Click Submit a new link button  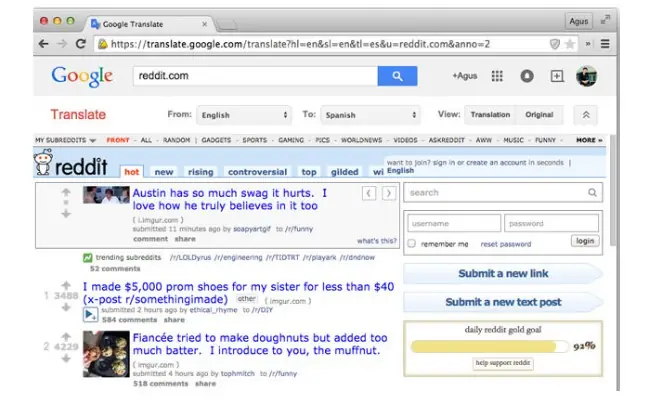[503, 273]
